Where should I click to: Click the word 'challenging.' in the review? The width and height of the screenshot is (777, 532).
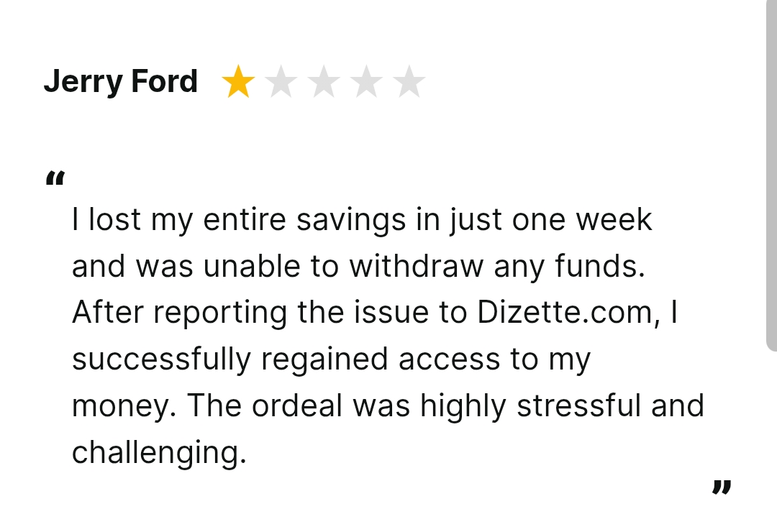point(159,453)
